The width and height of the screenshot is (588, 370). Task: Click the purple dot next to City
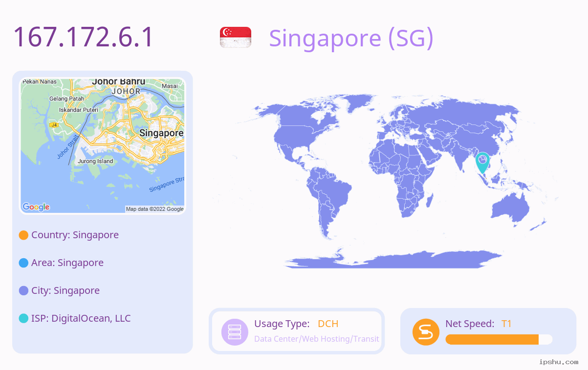23,290
